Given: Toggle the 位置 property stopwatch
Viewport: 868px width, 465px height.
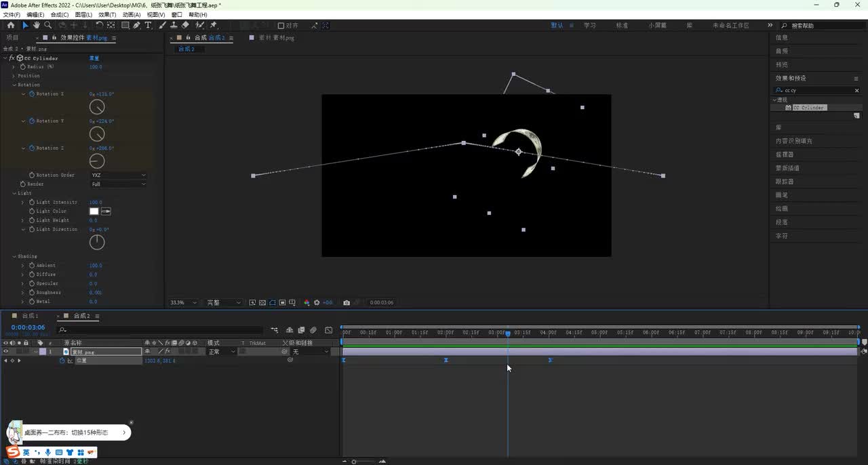Looking at the screenshot, I should pos(62,361).
